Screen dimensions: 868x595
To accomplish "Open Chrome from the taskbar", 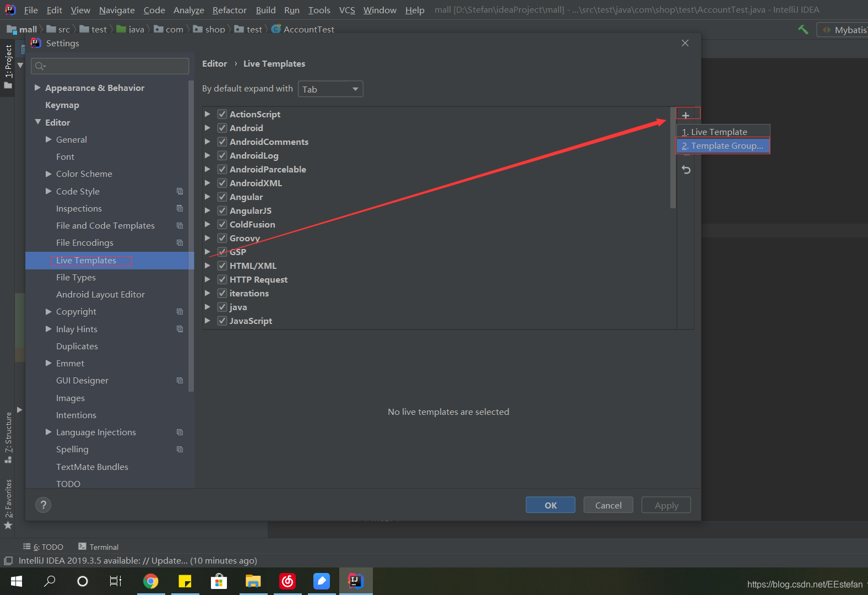I will click(x=150, y=581).
